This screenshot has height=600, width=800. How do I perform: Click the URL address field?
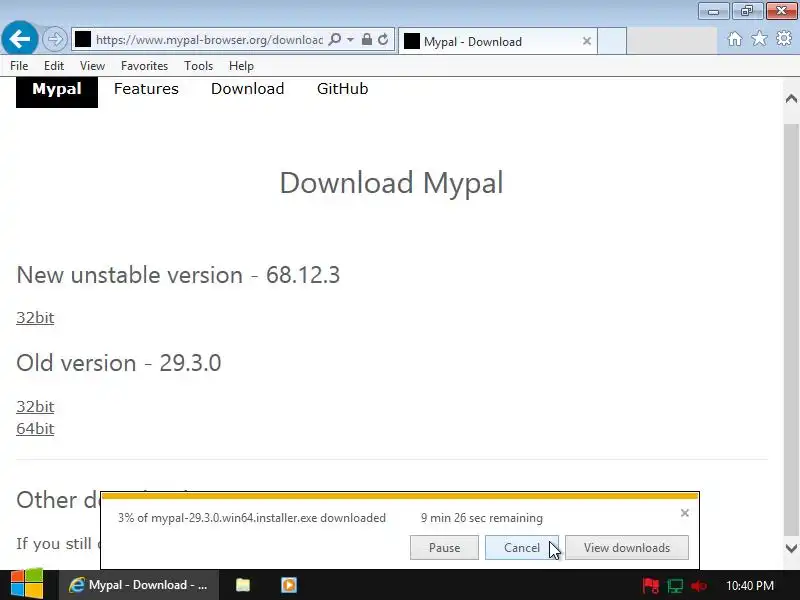209,39
